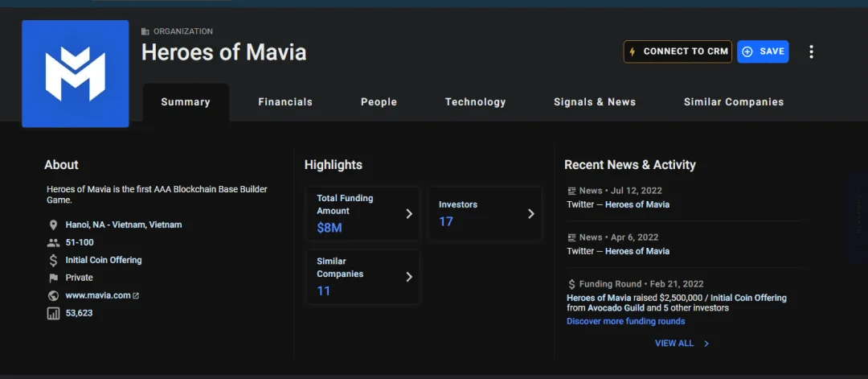Open Initial Coin Offering funding round link

[749, 298]
